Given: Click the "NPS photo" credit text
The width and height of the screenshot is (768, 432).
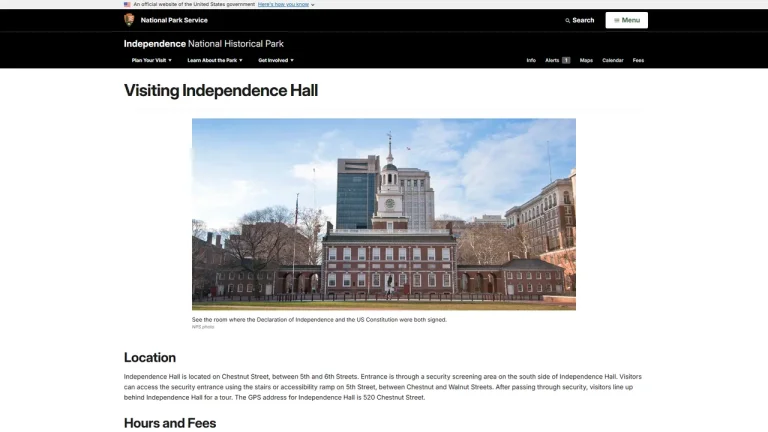Looking at the screenshot, I should 203,327.
